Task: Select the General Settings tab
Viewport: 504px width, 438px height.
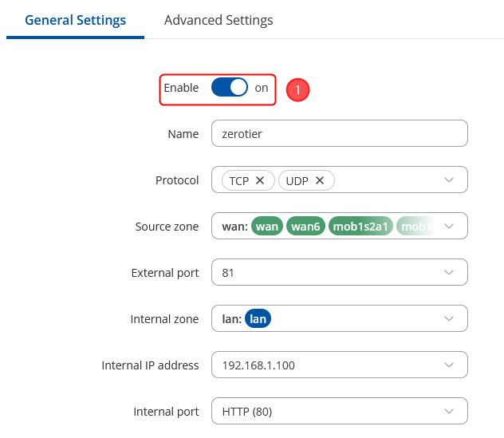Action: pos(75,20)
